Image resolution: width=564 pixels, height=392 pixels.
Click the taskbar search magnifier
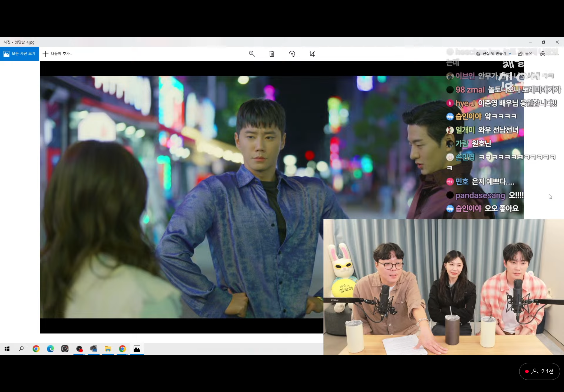click(21, 349)
